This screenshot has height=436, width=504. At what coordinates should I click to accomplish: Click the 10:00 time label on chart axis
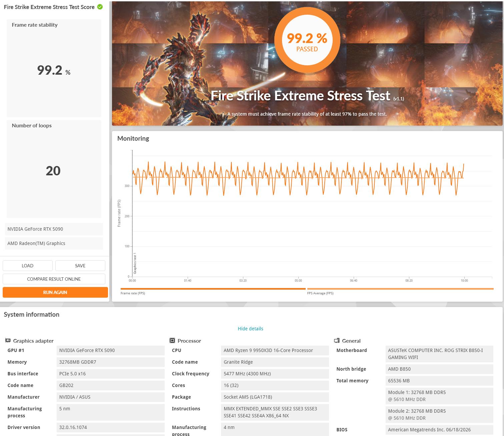click(x=464, y=281)
